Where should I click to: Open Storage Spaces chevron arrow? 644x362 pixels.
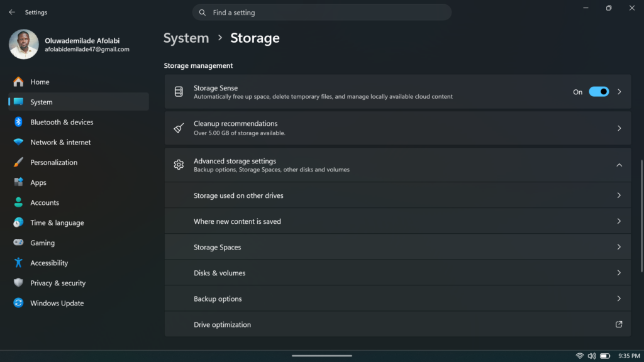[619, 247]
